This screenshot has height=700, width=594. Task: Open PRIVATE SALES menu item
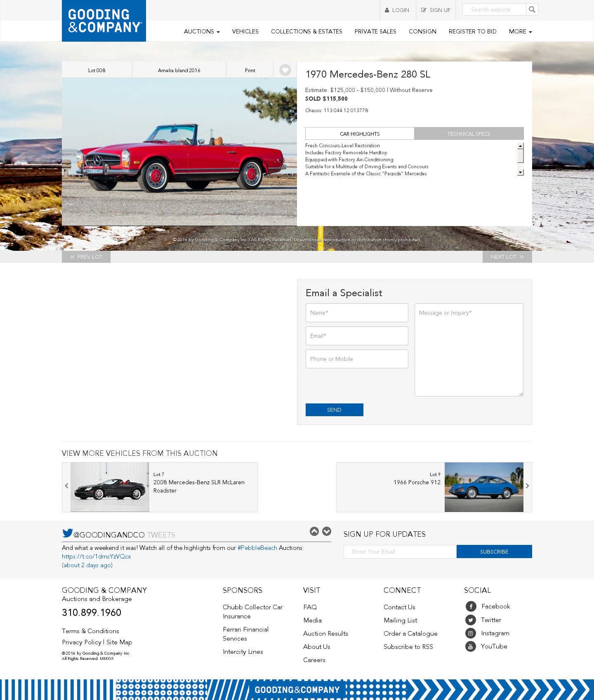pyautogui.click(x=375, y=31)
